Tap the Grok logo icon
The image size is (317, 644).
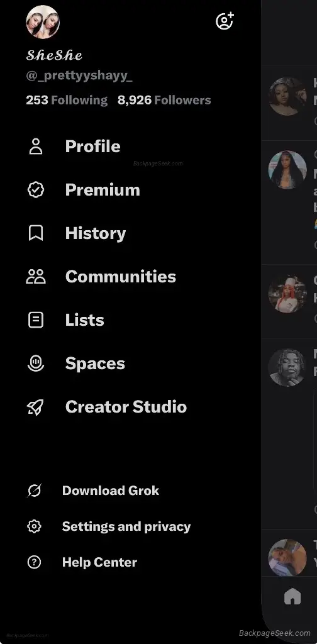coord(34,491)
